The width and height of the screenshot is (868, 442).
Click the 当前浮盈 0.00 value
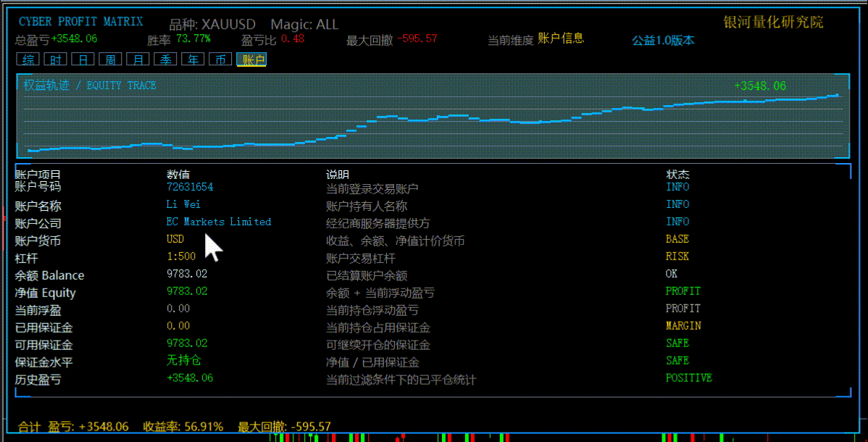178,309
